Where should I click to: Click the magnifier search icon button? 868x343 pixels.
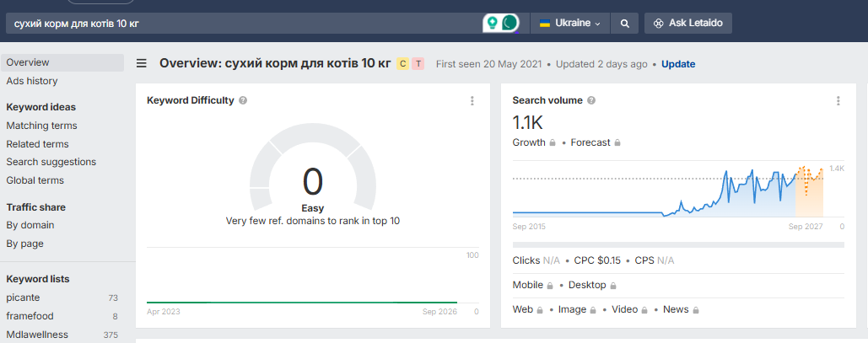tap(624, 24)
